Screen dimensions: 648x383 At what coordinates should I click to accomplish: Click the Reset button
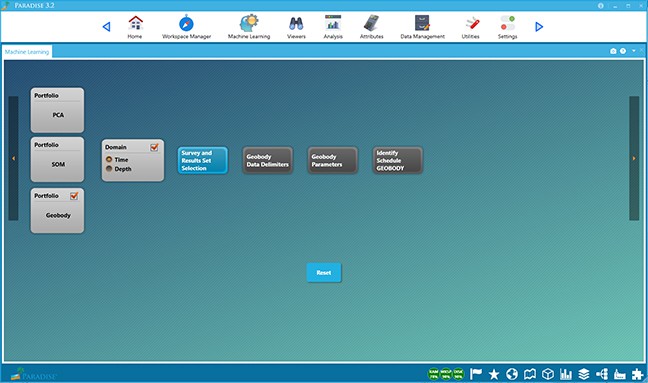[324, 273]
